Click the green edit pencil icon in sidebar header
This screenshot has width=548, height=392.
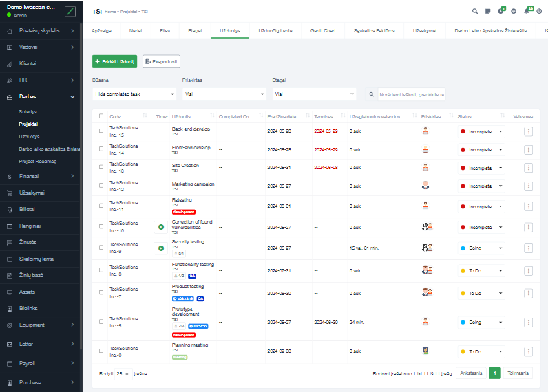(70, 11)
